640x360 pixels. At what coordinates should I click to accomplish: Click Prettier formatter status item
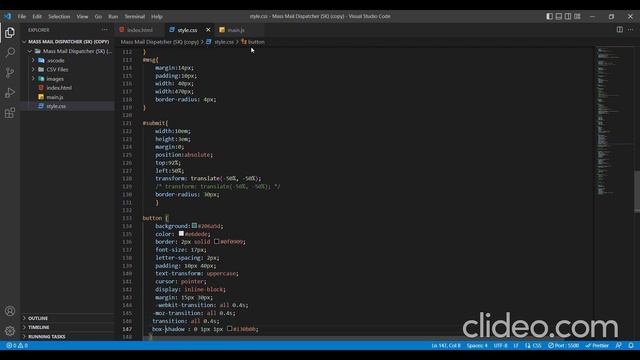(x=597, y=345)
